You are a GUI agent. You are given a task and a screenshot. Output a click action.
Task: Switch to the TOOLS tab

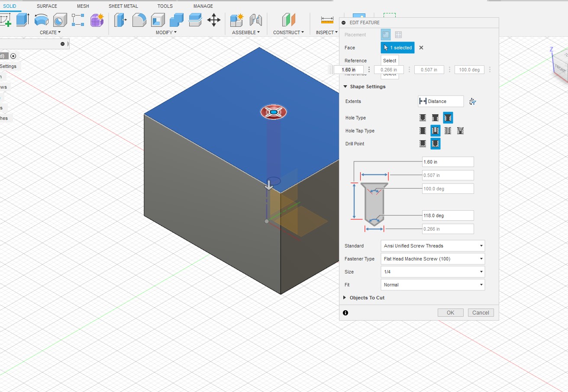(x=165, y=6)
